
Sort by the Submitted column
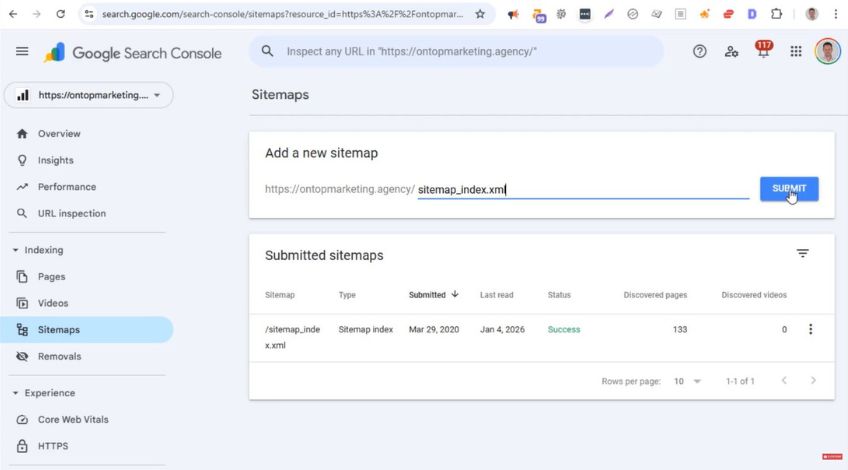point(433,295)
